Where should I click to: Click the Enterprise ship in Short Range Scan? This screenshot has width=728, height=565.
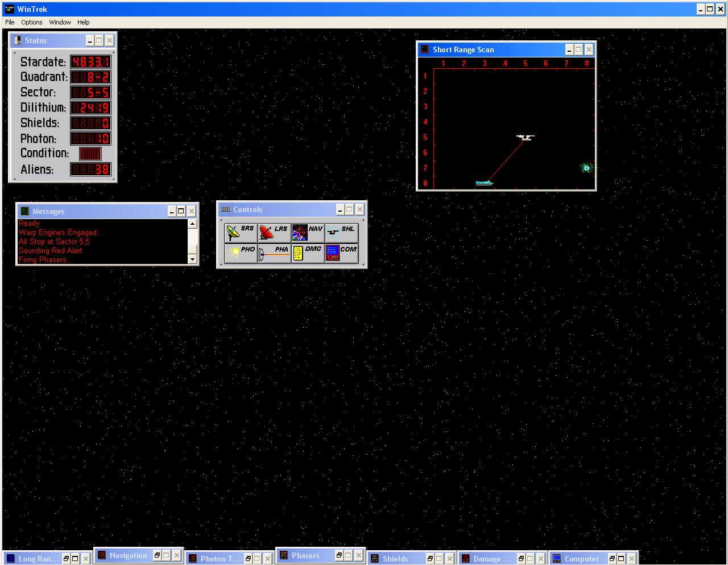526,137
